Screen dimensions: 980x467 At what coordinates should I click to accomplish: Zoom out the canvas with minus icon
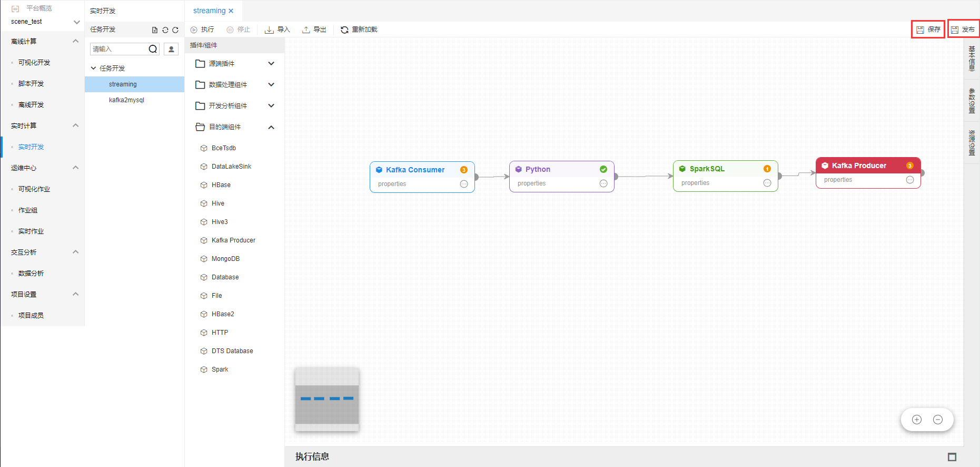(938, 420)
